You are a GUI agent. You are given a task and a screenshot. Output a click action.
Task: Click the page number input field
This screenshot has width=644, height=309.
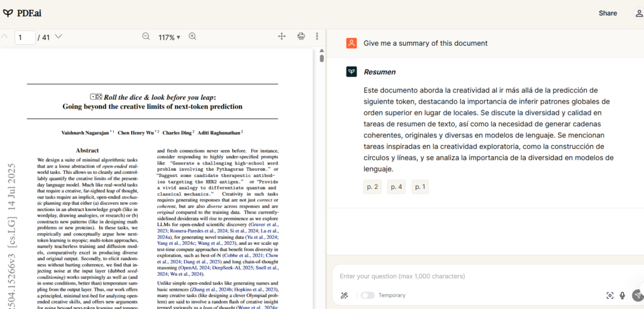coord(25,37)
